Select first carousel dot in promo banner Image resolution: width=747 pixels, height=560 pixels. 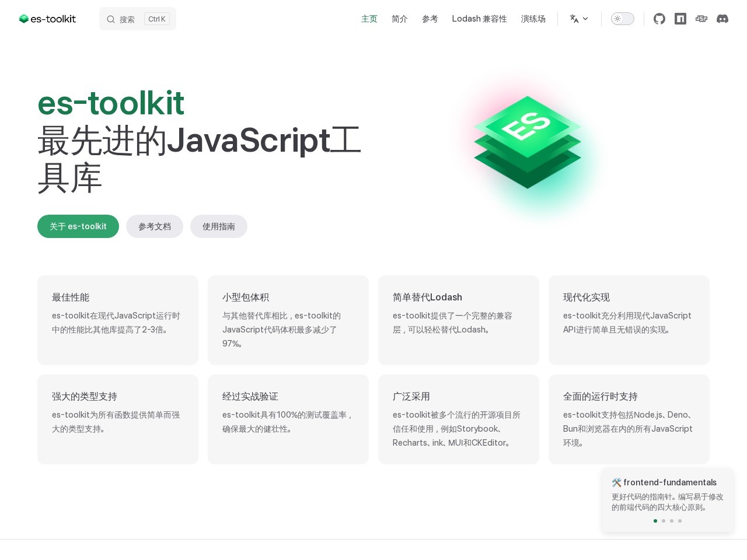(655, 521)
